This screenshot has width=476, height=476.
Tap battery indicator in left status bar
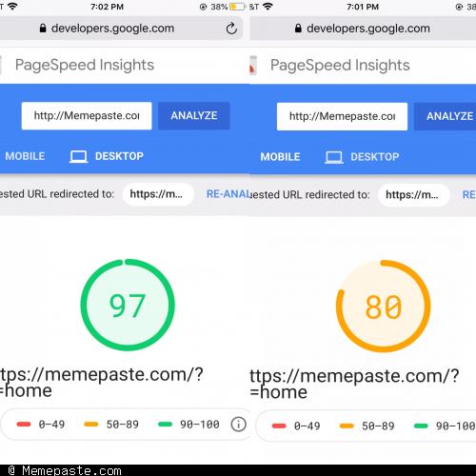[237, 7]
